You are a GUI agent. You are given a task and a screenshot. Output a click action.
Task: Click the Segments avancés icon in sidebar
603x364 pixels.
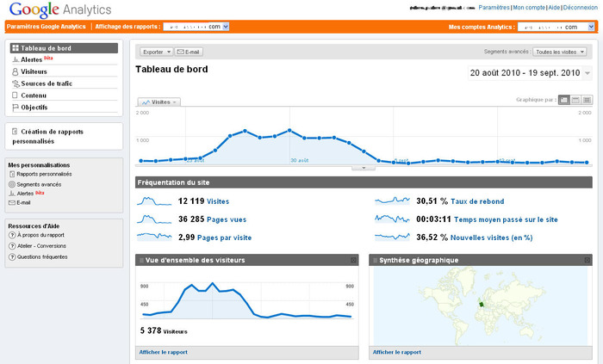[11, 184]
